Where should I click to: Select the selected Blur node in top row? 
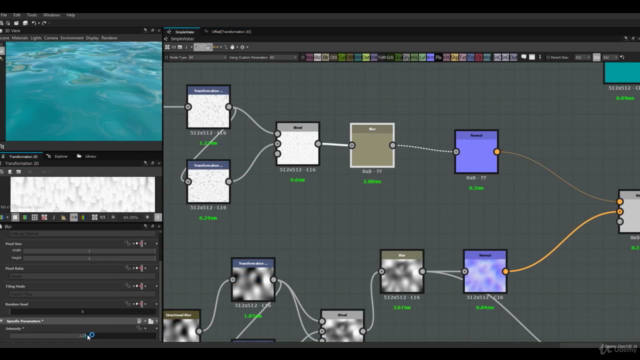(x=372, y=145)
